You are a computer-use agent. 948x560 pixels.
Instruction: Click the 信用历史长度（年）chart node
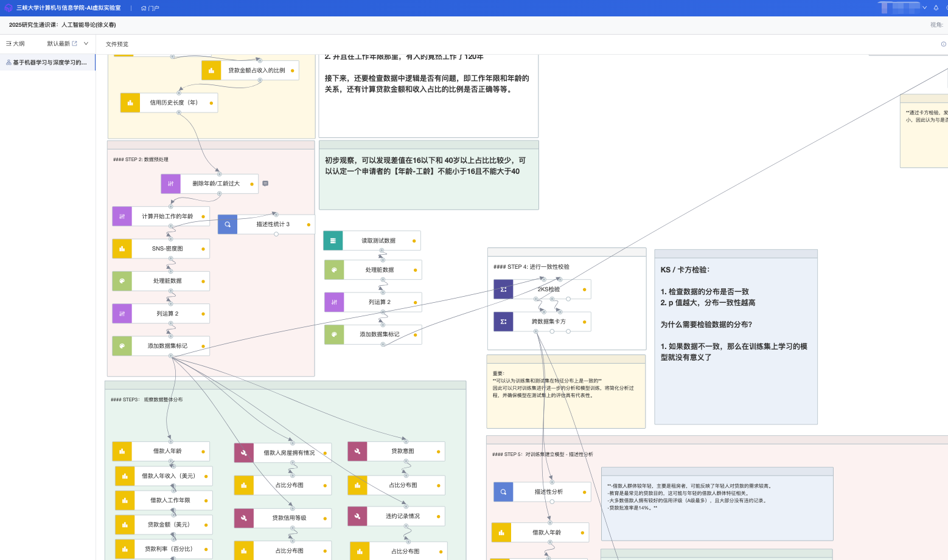pyautogui.click(x=173, y=103)
